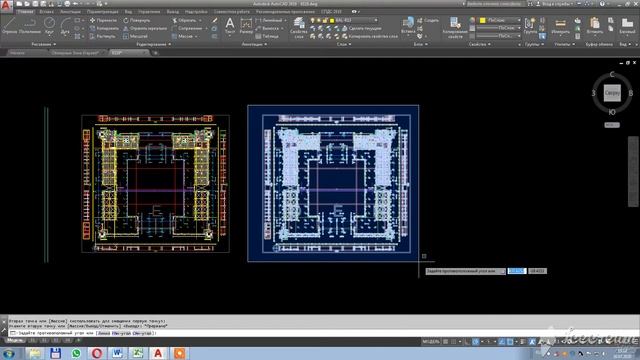
Task: Open the Base (Базовый) view tool
Action: [x=627, y=26]
